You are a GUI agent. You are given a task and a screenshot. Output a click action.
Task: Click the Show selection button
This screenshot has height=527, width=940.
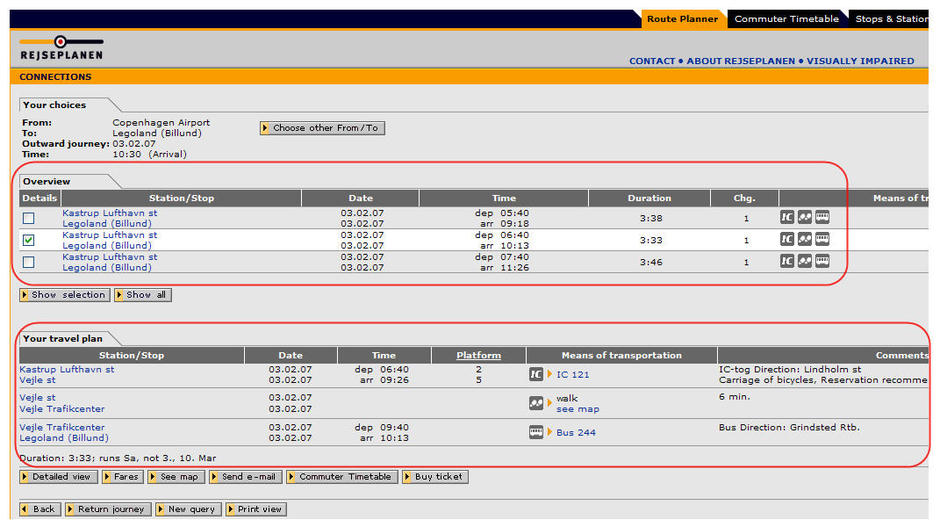pos(65,295)
